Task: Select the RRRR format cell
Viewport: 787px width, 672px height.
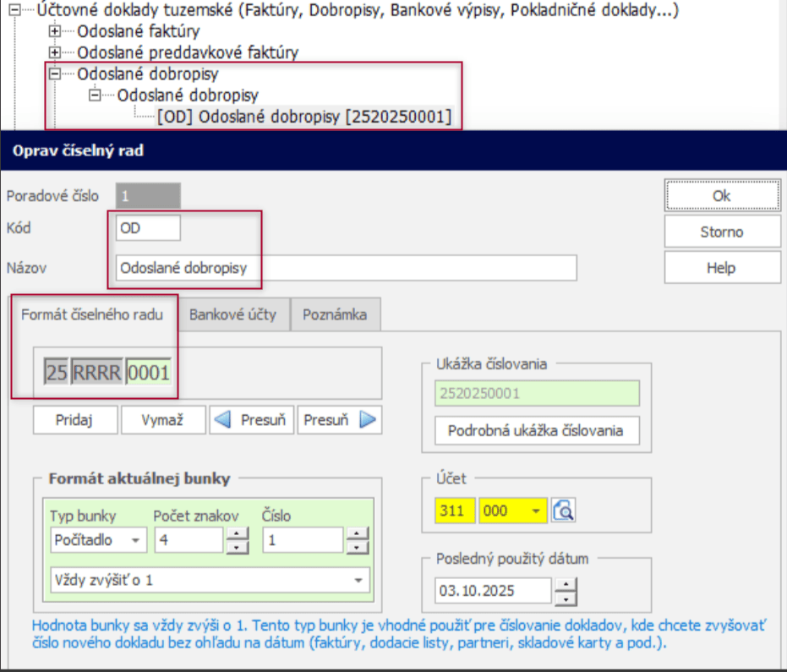Action: [x=97, y=372]
